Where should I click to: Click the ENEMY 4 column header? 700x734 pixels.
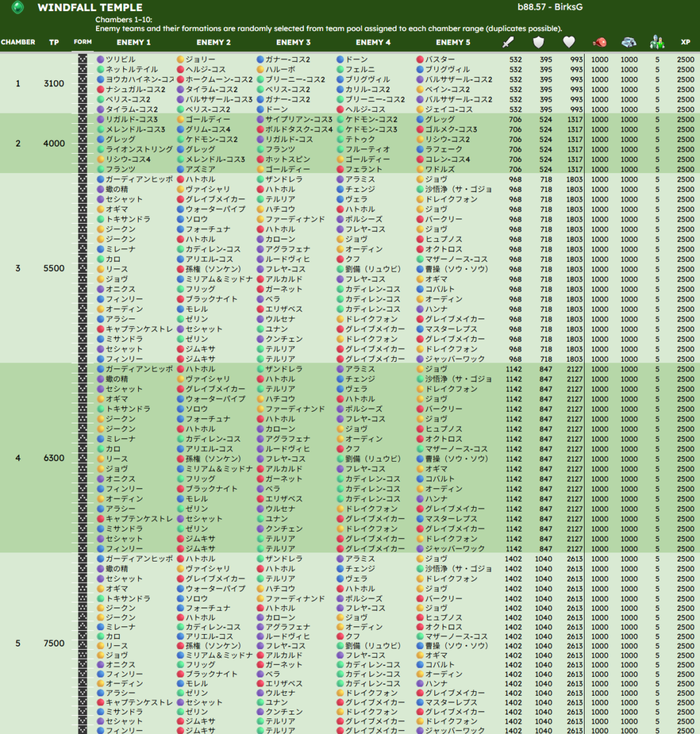point(373,42)
